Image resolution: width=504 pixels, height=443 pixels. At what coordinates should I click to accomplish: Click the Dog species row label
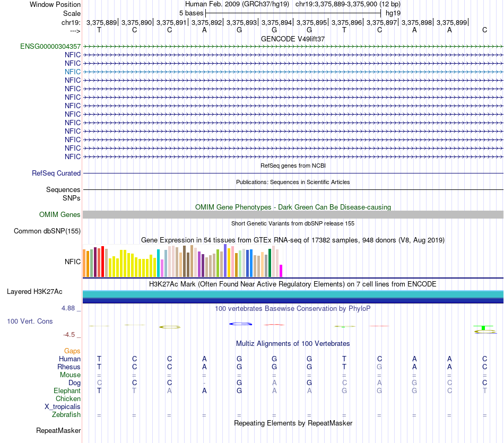(x=74, y=383)
